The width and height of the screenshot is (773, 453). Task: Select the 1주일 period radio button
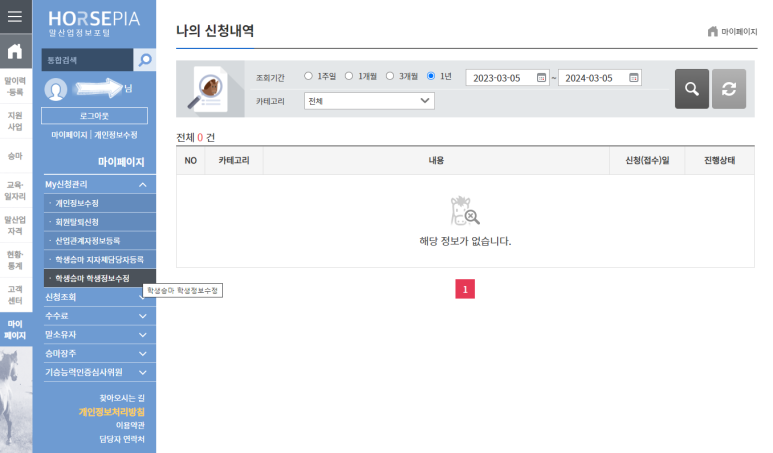click(308, 76)
